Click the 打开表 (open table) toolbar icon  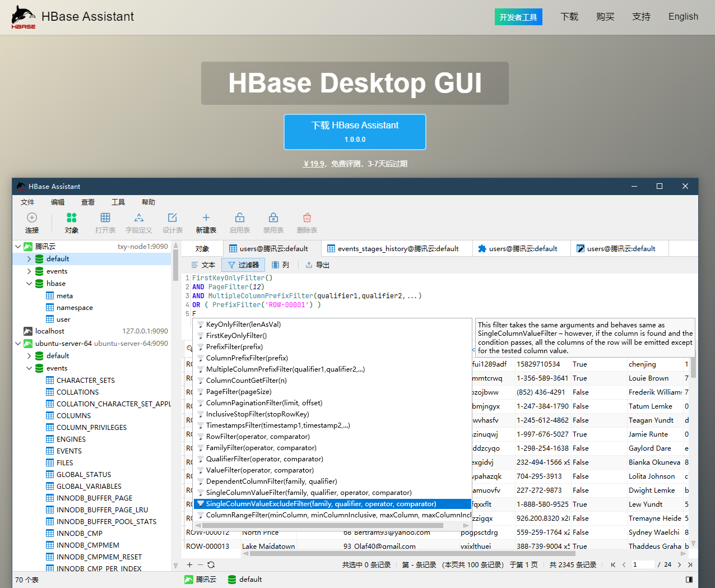105,217
